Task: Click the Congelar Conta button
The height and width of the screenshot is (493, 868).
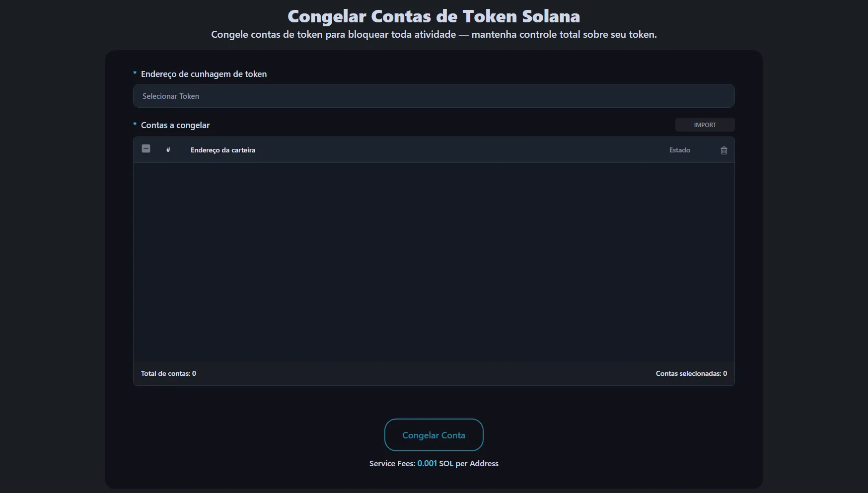Action: click(434, 435)
